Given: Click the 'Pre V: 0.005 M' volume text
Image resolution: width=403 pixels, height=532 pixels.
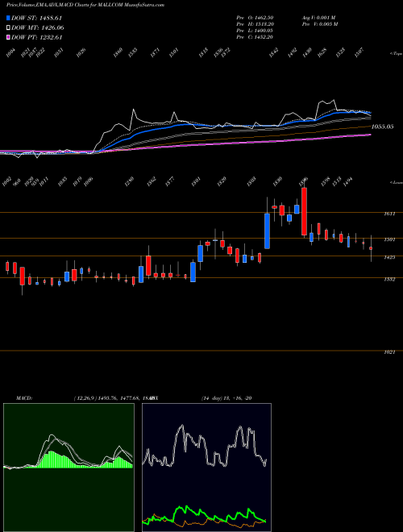Looking at the screenshot, I should click(319, 23).
